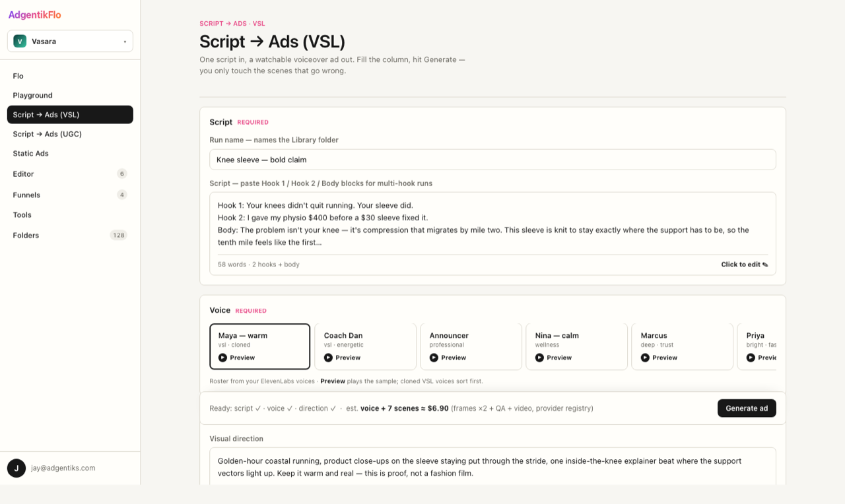Viewport: 845px width, 504px height.
Task: Play the Marcus voice preview
Action: 659,358
